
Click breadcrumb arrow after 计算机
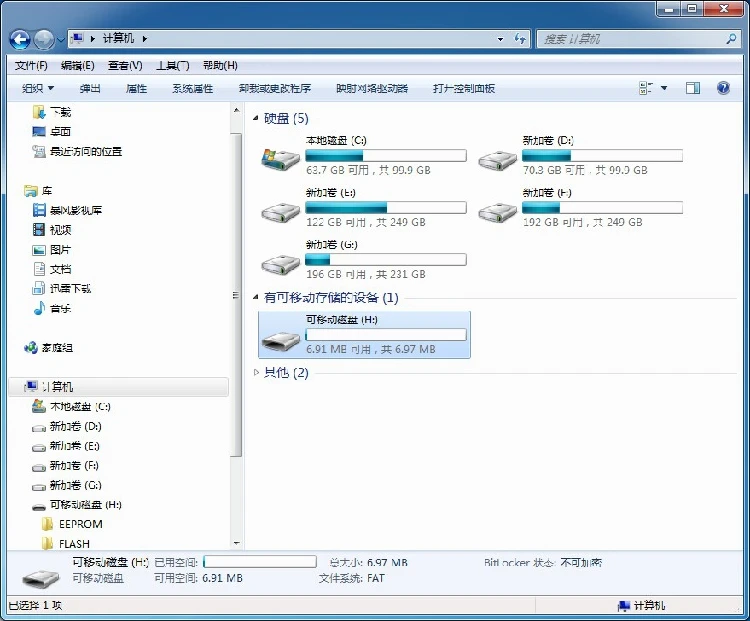click(144, 39)
